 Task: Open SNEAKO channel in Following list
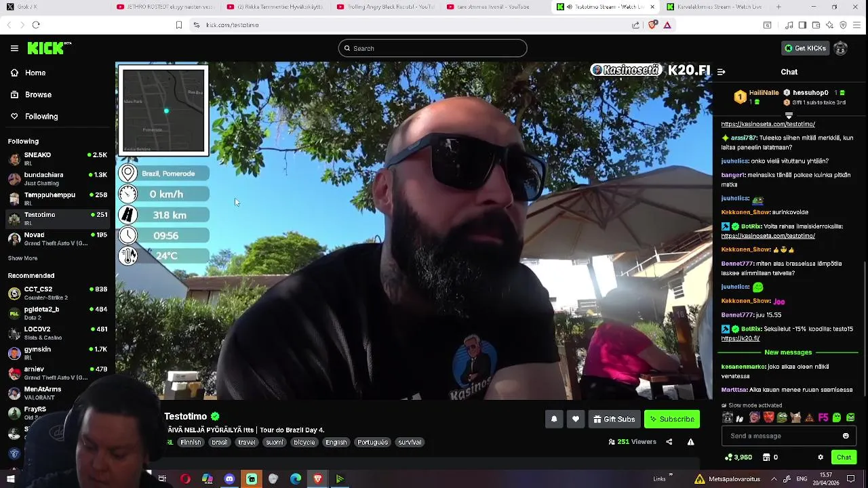[x=58, y=159]
